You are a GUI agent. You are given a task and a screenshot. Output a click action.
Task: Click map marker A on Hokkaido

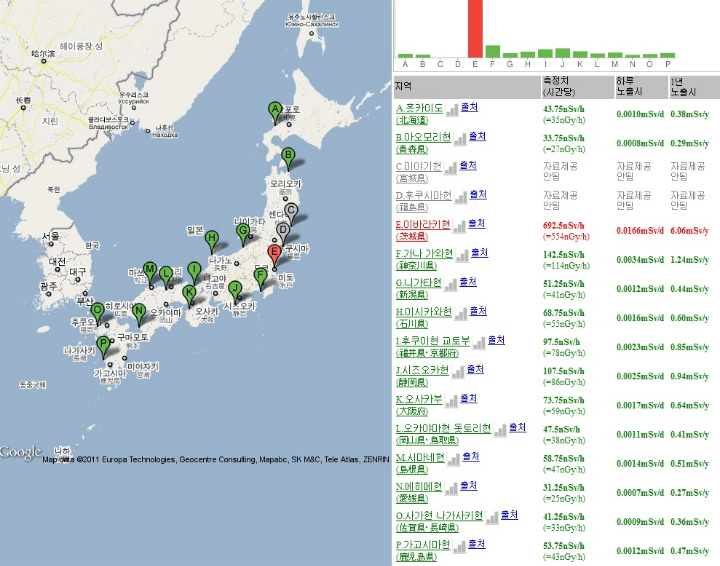[275, 111]
